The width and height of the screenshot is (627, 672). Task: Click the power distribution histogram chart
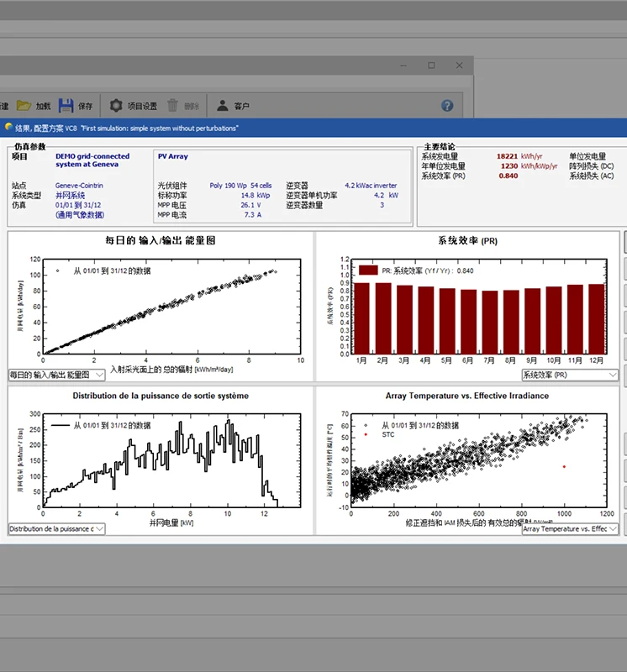171,460
